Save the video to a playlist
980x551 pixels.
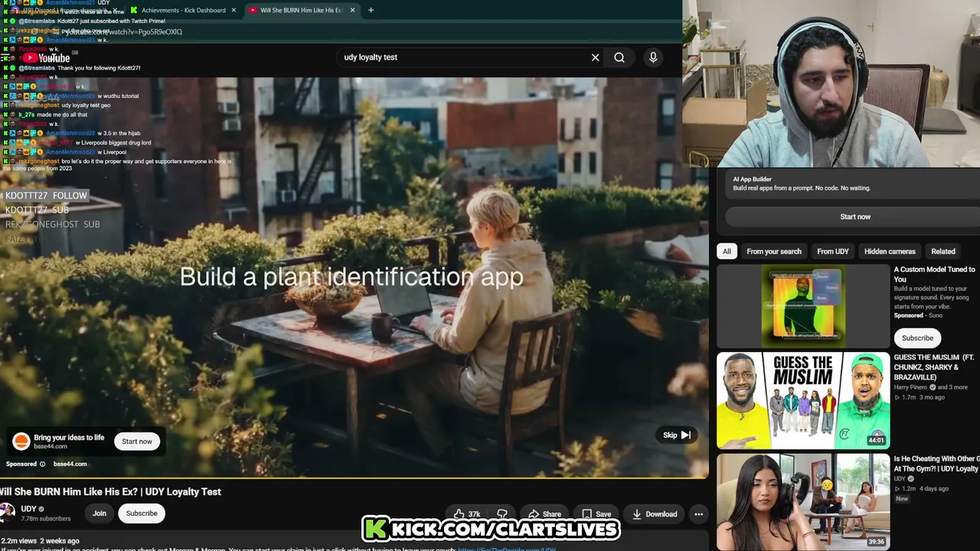click(596, 514)
